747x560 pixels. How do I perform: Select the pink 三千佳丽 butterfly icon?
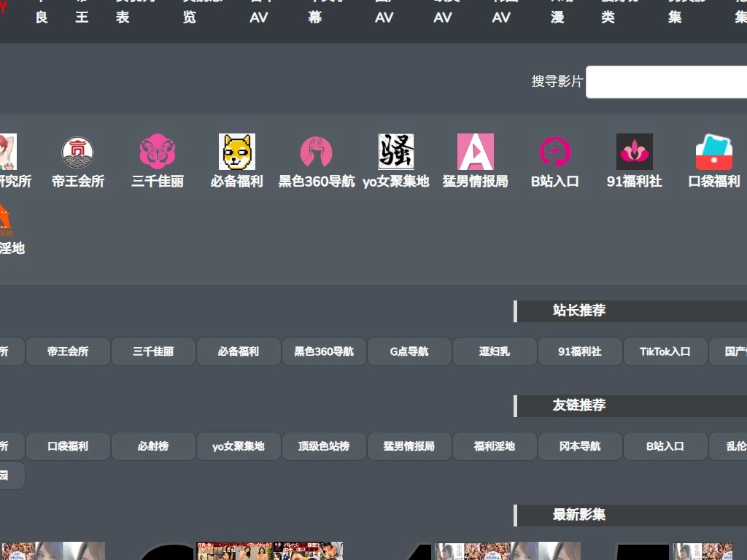[158, 153]
